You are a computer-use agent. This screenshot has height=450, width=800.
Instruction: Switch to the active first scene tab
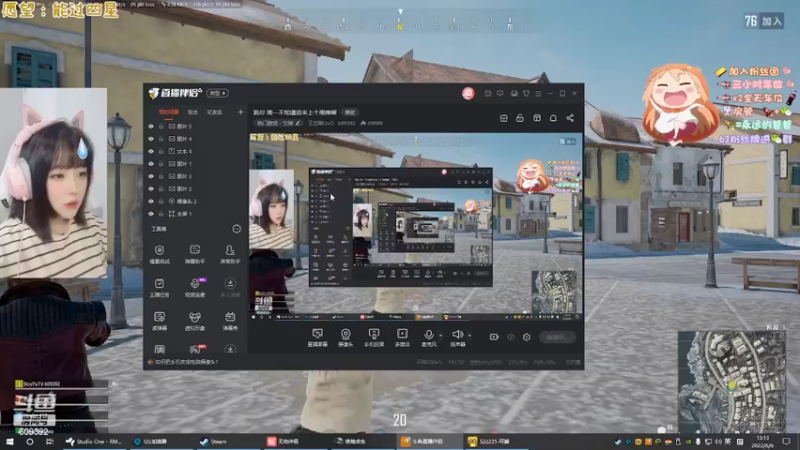point(168,112)
